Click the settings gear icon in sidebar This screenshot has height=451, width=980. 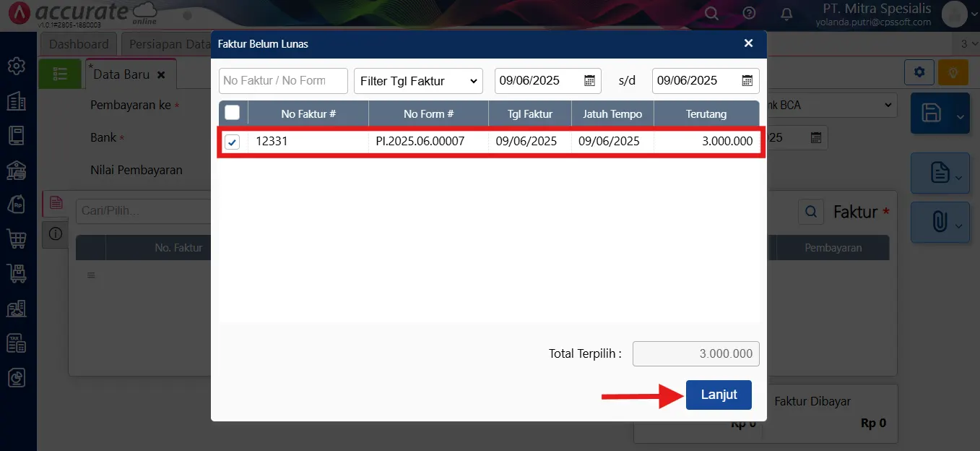(x=16, y=66)
